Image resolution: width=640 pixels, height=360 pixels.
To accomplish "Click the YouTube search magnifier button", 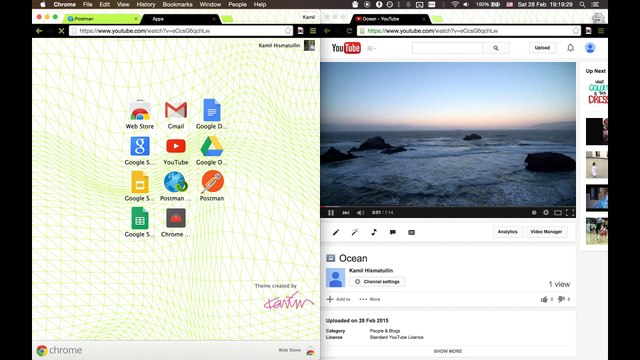I will pos(496,48).
